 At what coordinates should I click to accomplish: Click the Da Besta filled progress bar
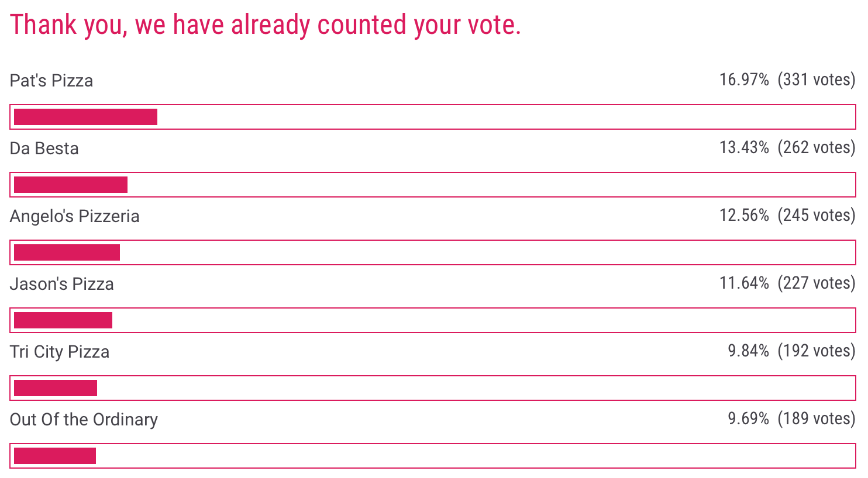coord(71,185)
